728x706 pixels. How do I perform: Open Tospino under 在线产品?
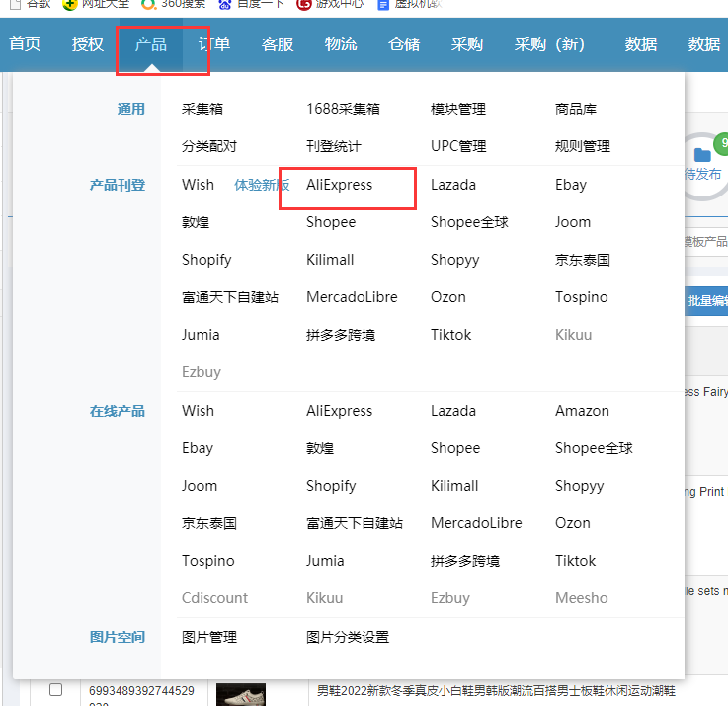pyautogui.click(x=208, y=561)
